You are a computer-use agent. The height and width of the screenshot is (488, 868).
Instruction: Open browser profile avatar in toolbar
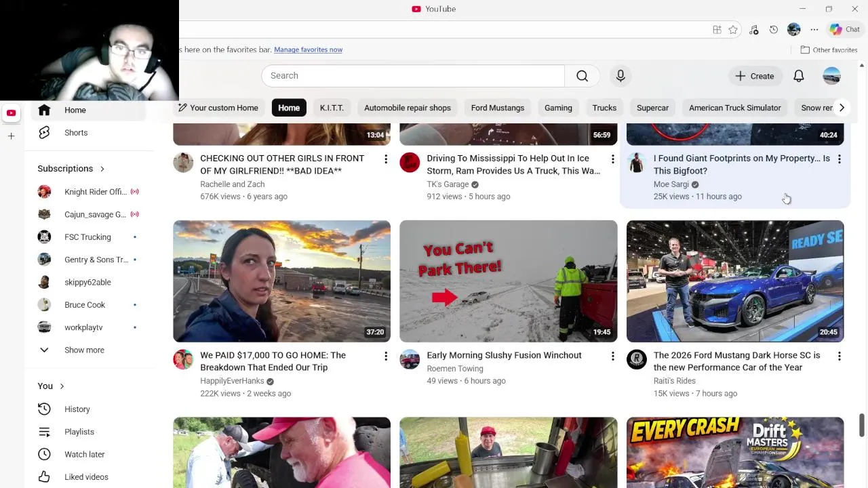(x=794, y=30)
